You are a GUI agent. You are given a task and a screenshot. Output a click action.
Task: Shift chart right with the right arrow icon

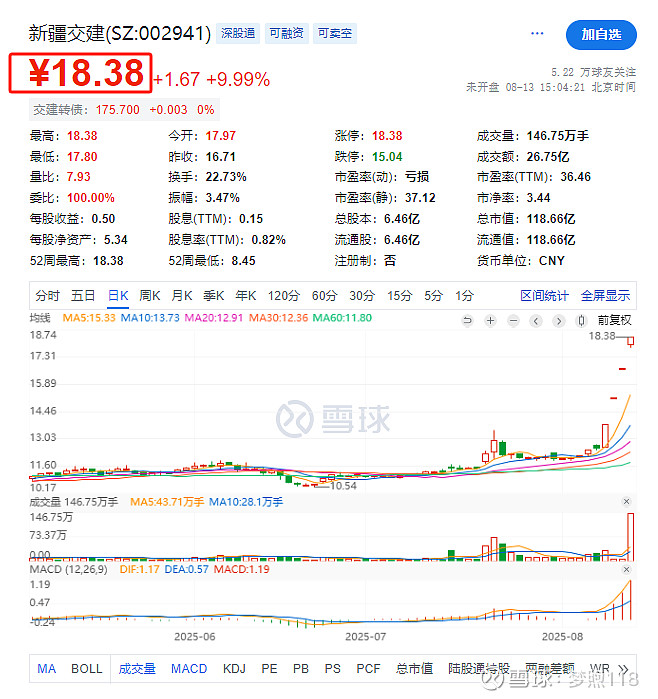[x=559, y=321]
